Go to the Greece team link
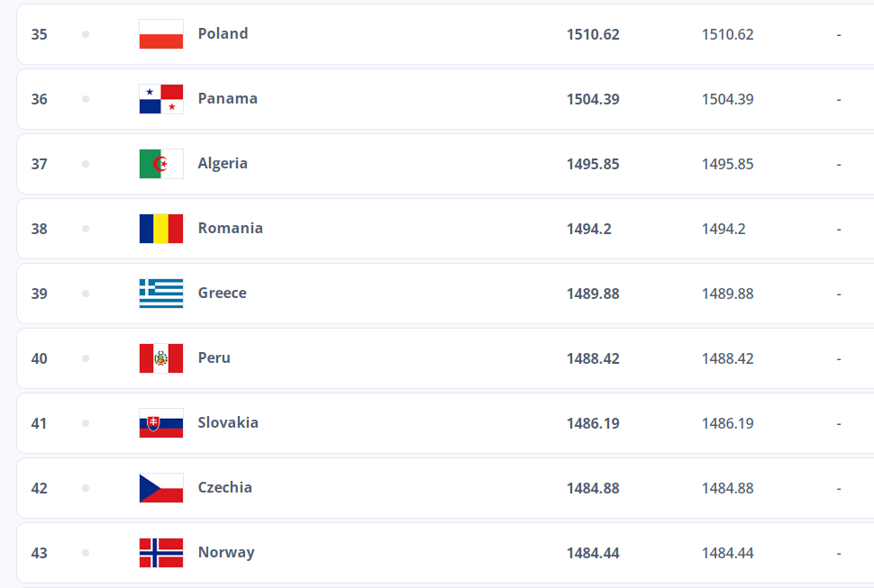 pyautogui.click(x=222, y=293)
